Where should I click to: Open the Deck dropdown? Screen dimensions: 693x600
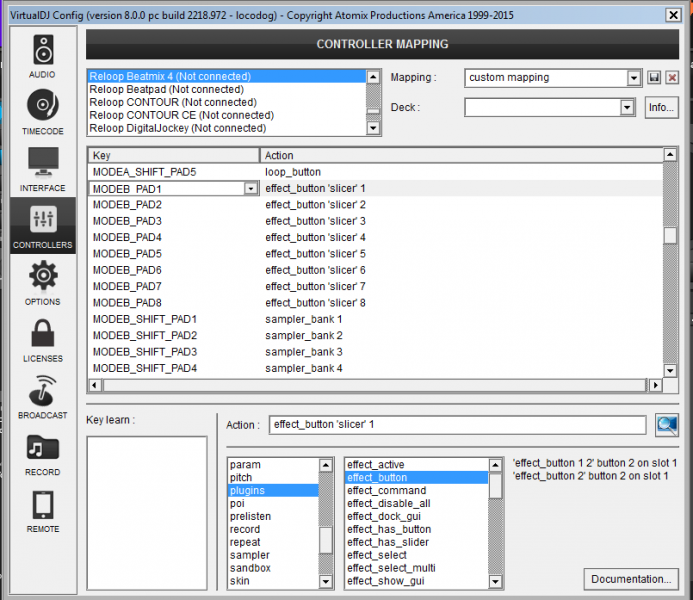click(627, 107)
